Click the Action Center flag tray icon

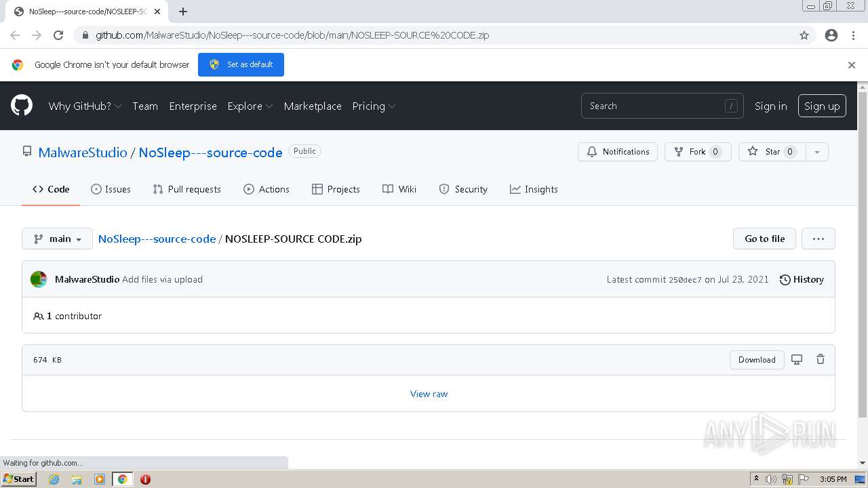804,479
